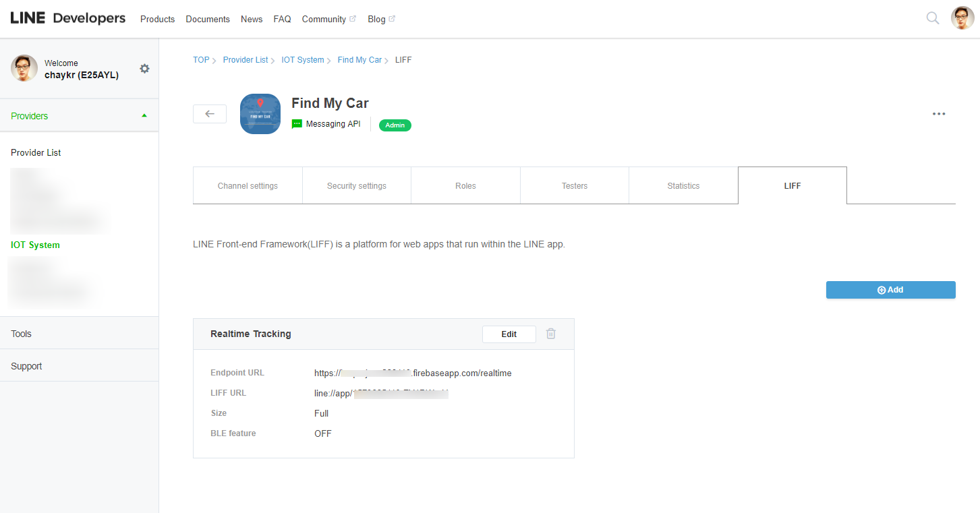Image resolution: width=980 pixels, height=513 pixels.
Task: Select IOT System provider in sidebar
Action: coord(35,245)
